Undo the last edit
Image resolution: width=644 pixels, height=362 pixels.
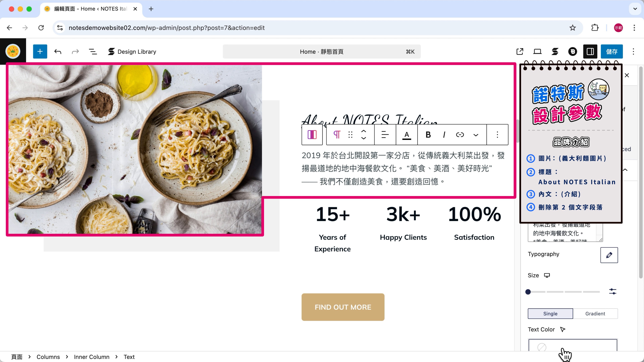tap(58, 51)
